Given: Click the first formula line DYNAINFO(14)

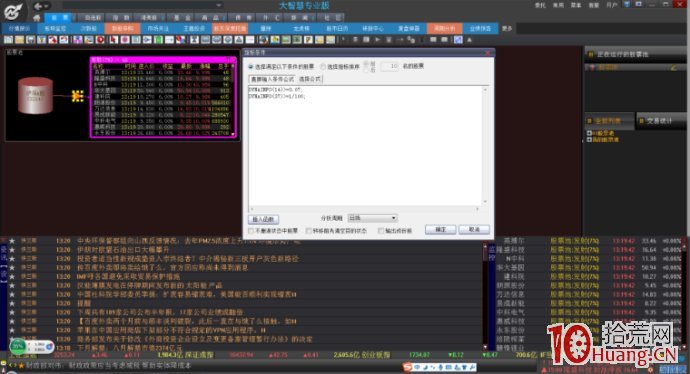Looking at the screenshot, I should [275, 90].
